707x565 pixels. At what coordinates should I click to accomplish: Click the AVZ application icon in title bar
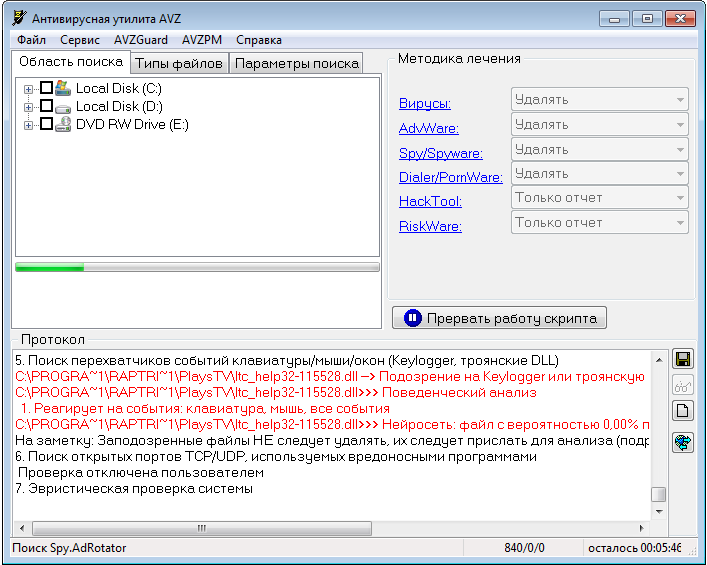pos(19,18)
